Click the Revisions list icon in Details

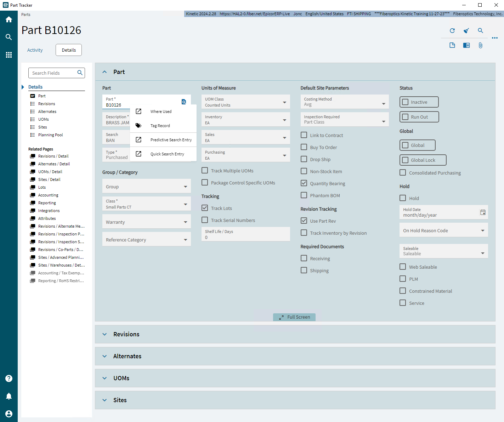point(33,104)
